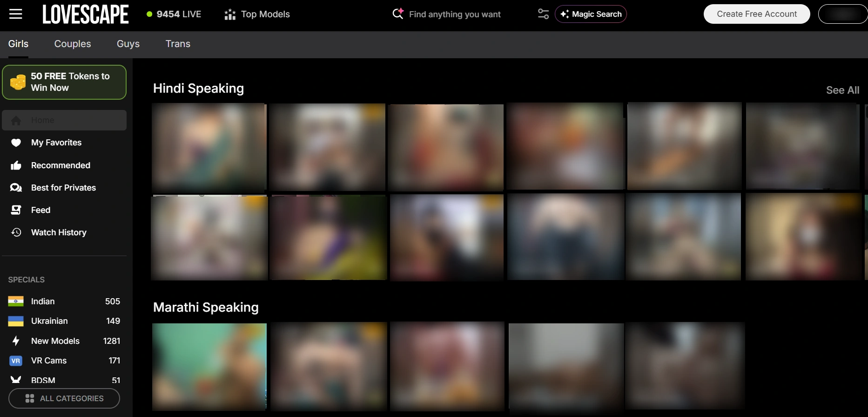868x417 pixels.
Task: Click the Find anything search field
Action: click(455, 14)
